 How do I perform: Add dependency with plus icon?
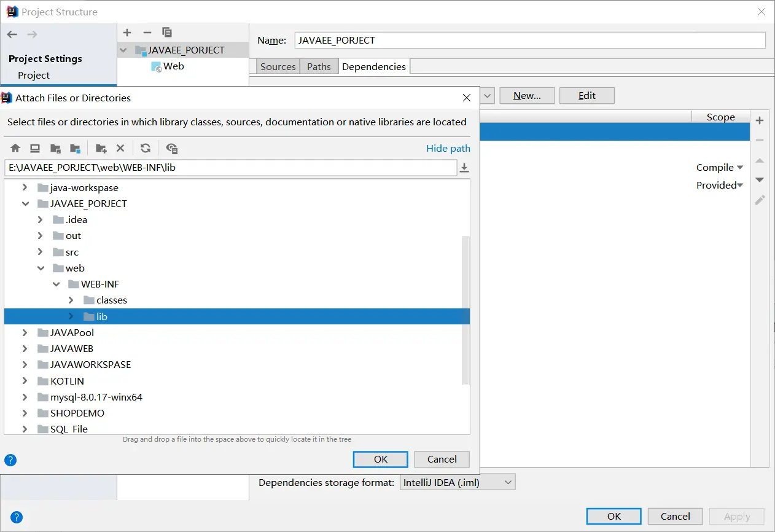760,120
